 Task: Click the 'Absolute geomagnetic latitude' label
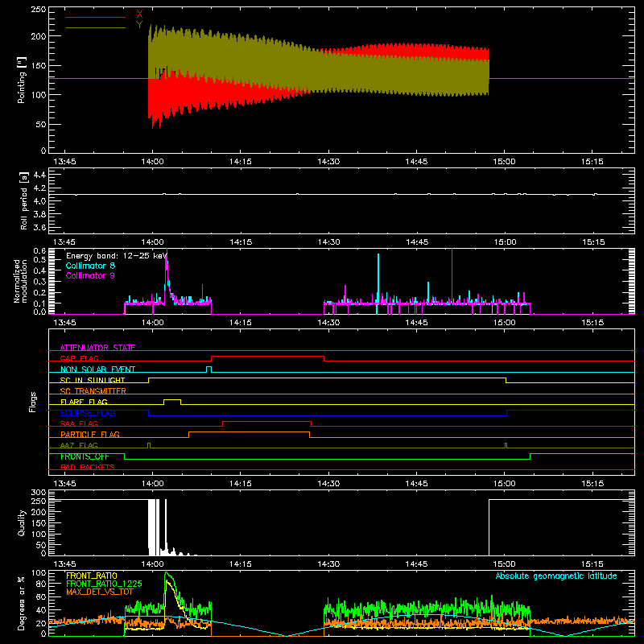tap(556, 576)
